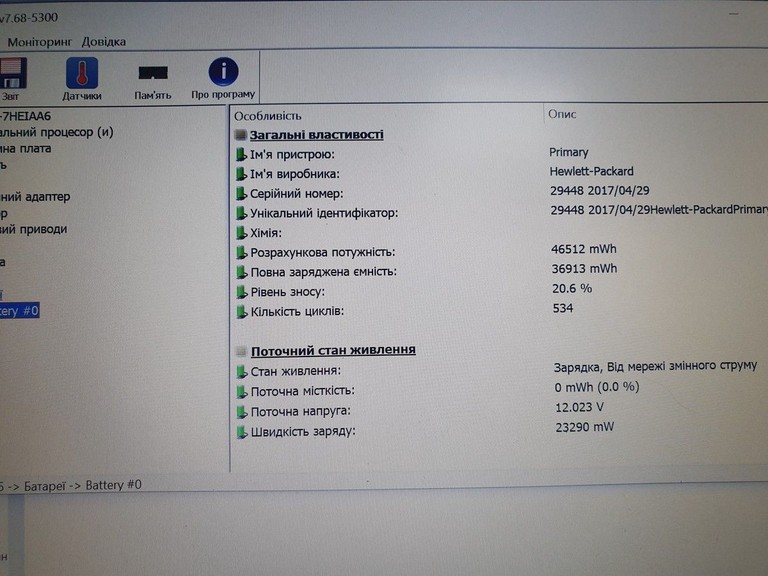The height and width of the screenshot is (576, 768).
Task: Click the icon beside Швидкість заряду
Action: (x=241, y=432)
